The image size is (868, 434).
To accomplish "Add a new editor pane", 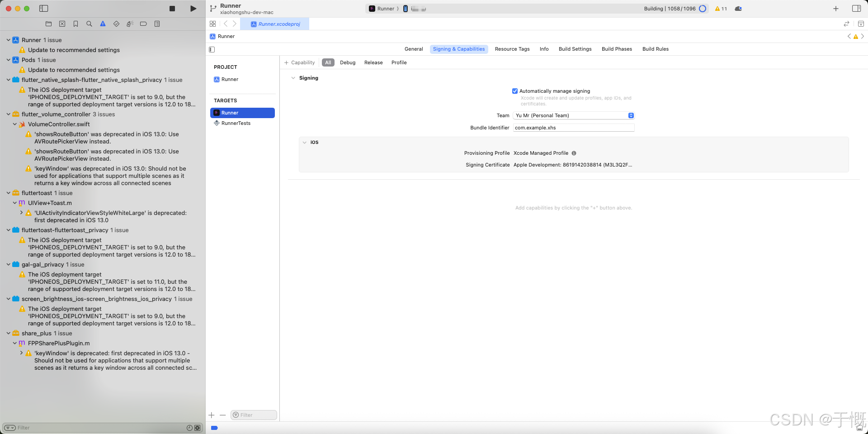I will [861, 24].
